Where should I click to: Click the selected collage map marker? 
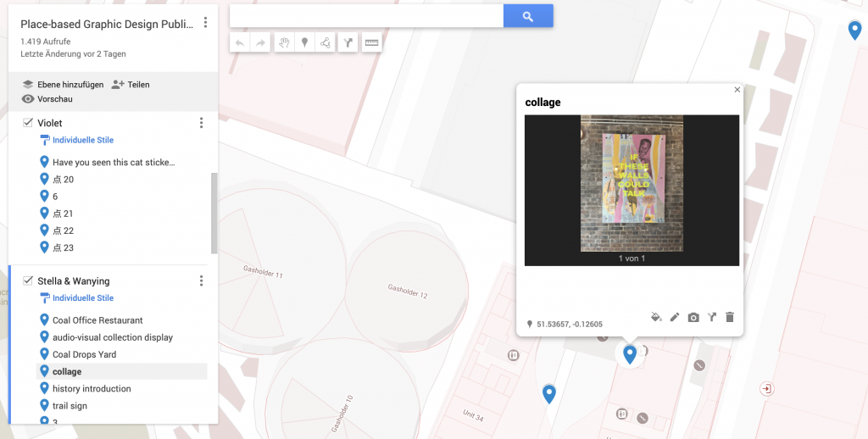(630, 354)
